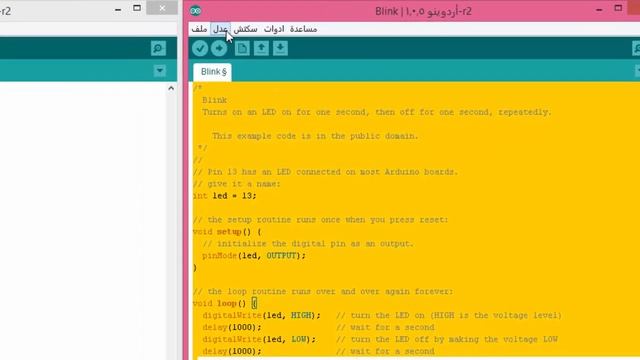Select the Blink § sketch tab
This screenshot has width=640, height=360.
213,72
